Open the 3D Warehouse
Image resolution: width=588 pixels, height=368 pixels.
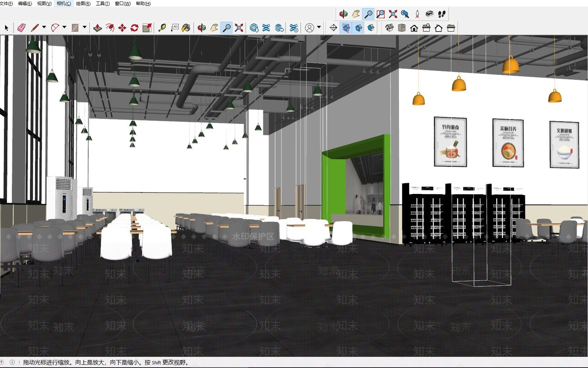(x=254, y=28)
